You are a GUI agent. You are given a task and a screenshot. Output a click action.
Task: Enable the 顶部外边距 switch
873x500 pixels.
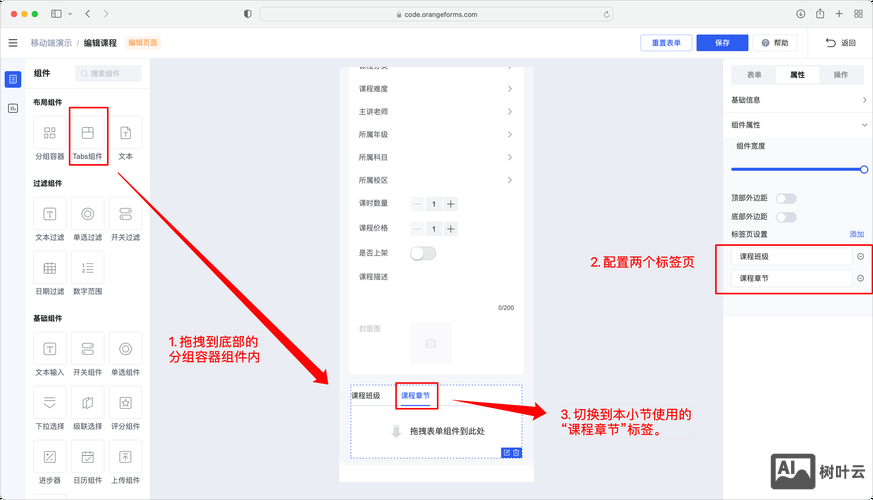click(786, 198)
